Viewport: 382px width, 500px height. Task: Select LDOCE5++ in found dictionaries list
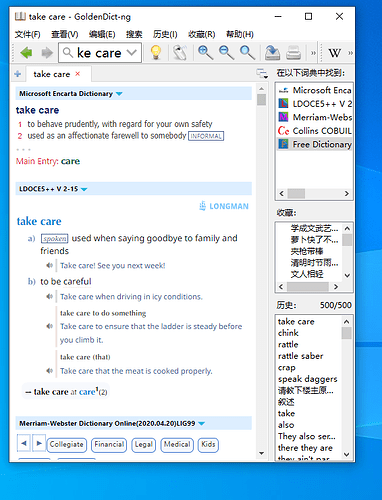click(315, 104)
